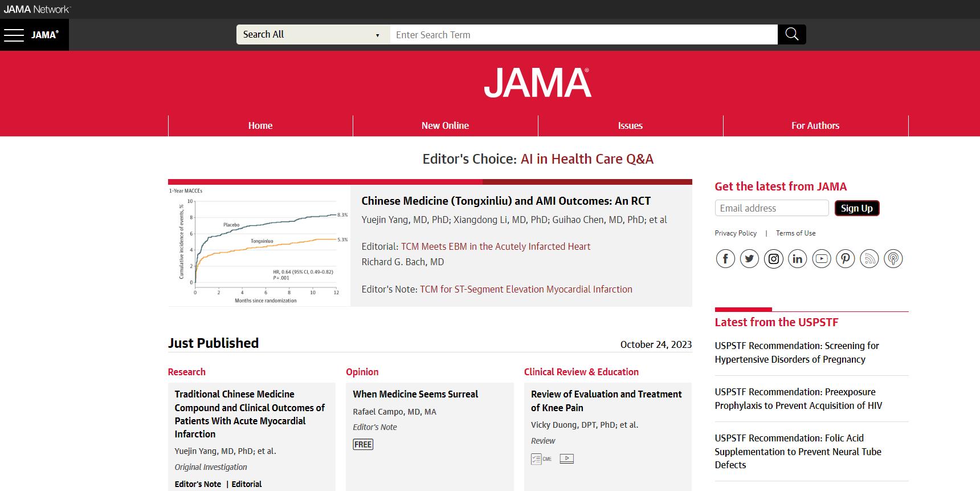Click author line Yuejin Yang, Xiangdong Li, Guihao Chen

(x=514, y=220)
